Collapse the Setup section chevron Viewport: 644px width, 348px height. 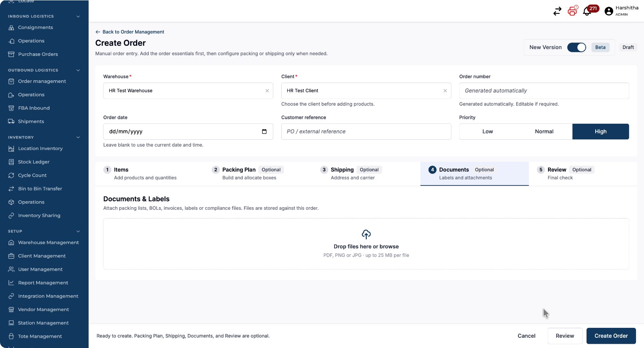coord(78,231)
